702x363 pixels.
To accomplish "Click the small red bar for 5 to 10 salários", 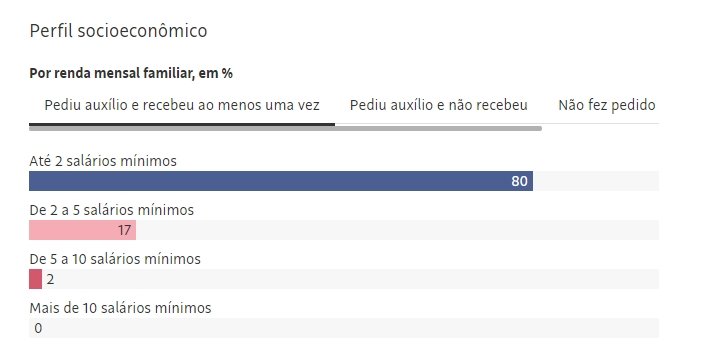I will click(35, 279).
